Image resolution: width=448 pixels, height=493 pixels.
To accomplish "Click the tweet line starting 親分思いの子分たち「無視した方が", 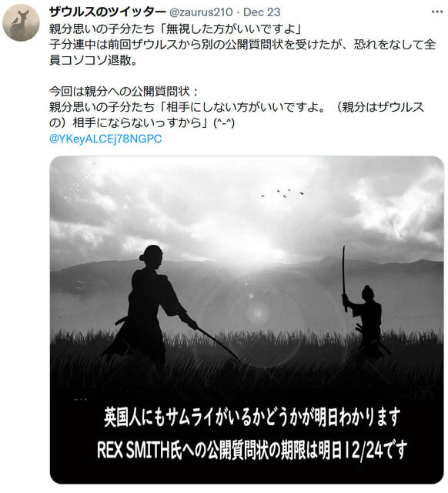I will tap(176, 29).
